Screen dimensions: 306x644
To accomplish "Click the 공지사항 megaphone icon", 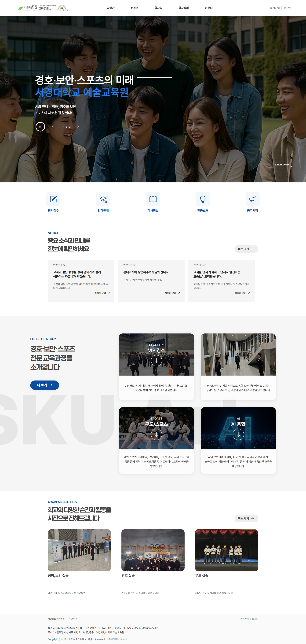I will (x=252, y=199).
